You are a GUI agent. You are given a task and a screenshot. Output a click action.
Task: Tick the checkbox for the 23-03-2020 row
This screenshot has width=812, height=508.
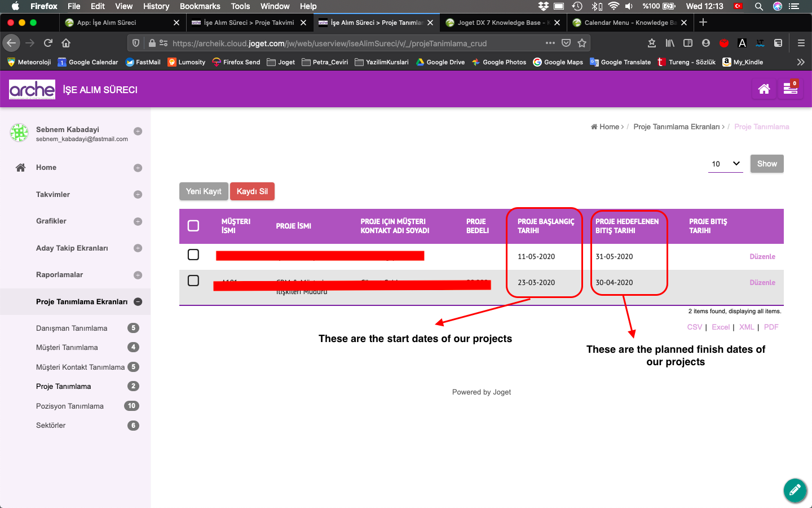click(x=193, y=281)
